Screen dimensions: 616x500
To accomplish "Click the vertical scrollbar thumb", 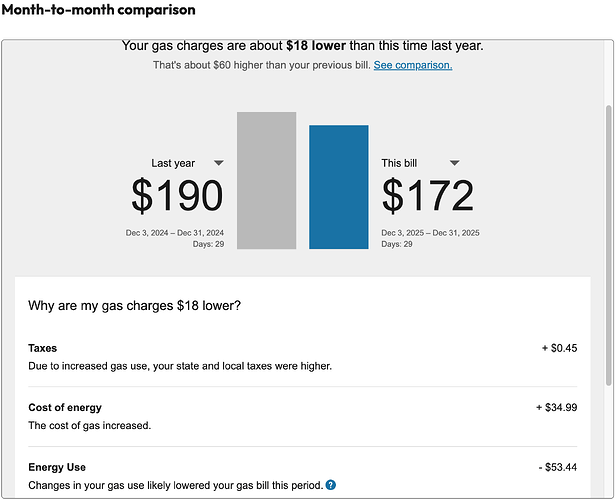I will 607,245.
